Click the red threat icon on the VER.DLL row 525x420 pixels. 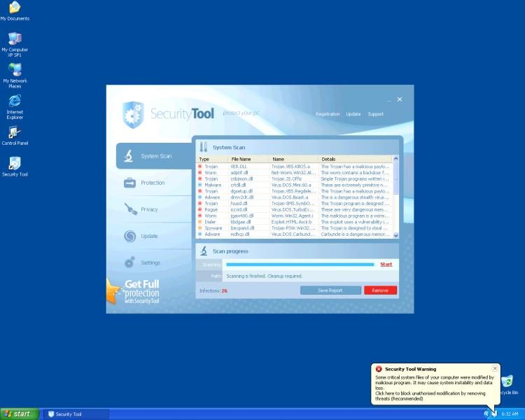tap(200, 167)
